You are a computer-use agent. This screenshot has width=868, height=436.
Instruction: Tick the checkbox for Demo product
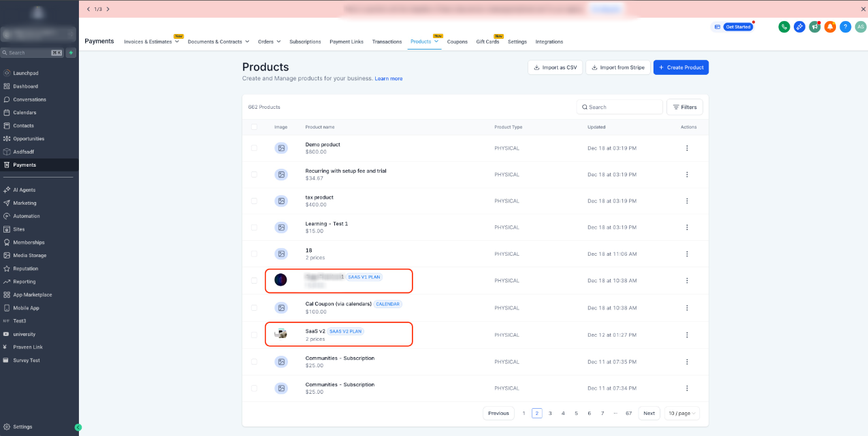pyautogui.click(x=254, y=148)
